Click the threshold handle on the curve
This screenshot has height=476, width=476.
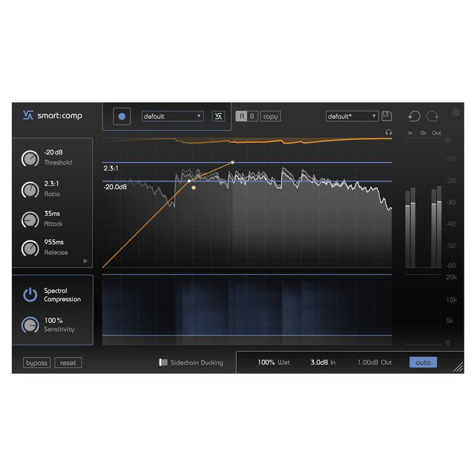point(189,181)
